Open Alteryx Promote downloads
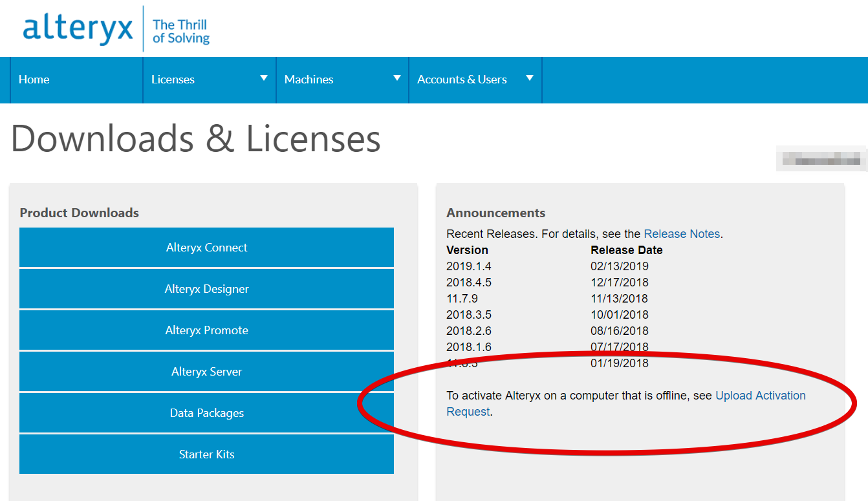This screenshot has height=501, width=868. [x=206, y=330]
